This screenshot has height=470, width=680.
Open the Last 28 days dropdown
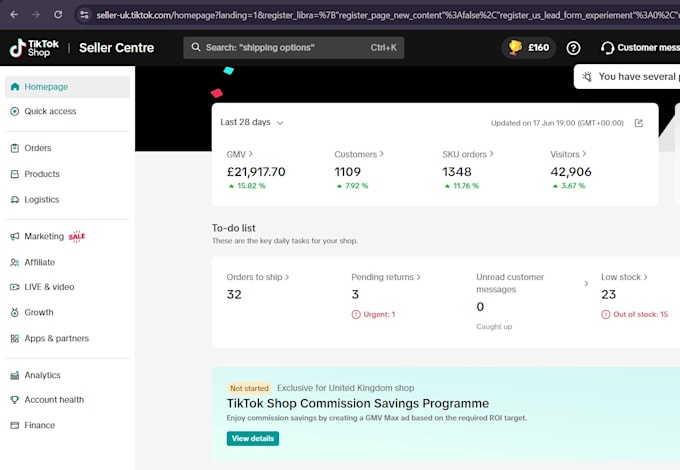(x=252, y=123)
